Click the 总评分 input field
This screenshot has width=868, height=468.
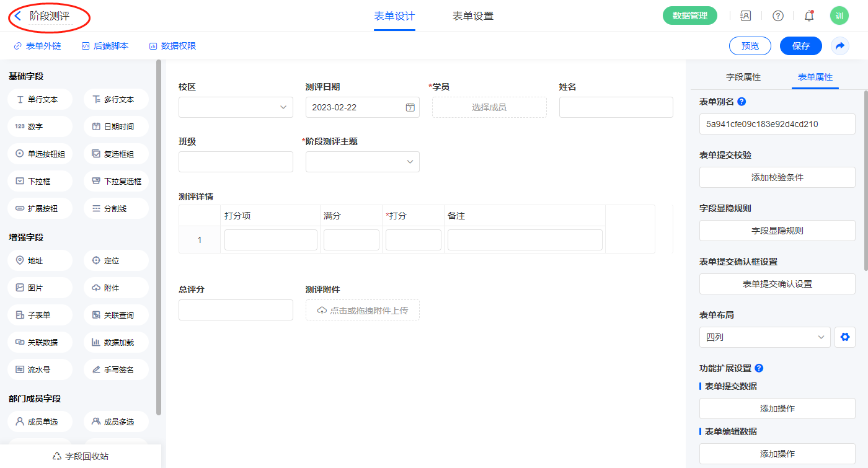coord(236,310)
